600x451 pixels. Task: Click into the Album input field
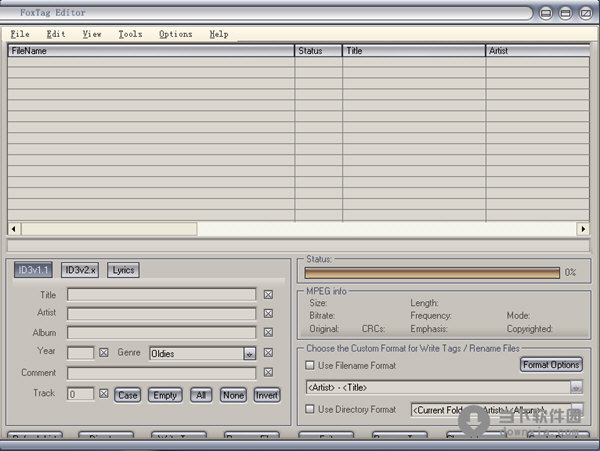tap(161, 333)
